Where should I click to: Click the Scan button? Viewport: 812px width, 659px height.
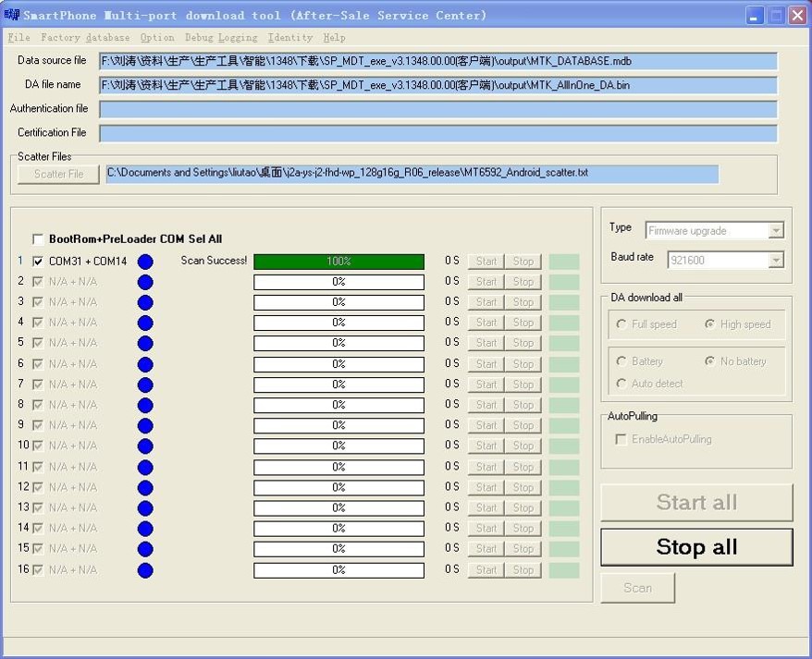pyautogui.click(x=638, y=588)
